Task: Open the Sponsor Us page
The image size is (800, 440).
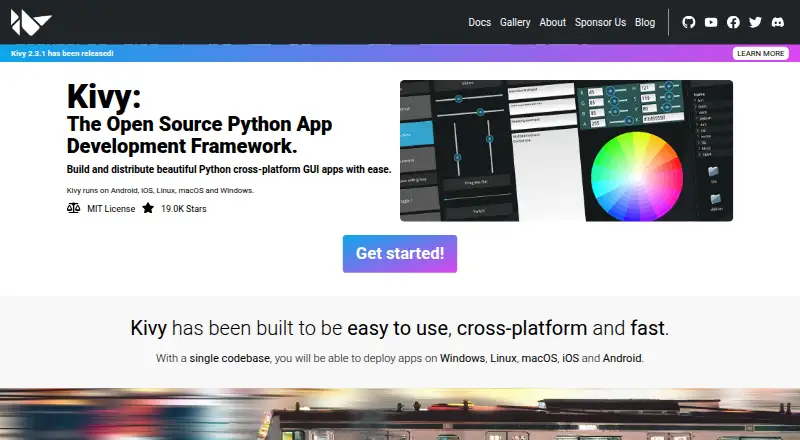Action: (x=600, y=22)
